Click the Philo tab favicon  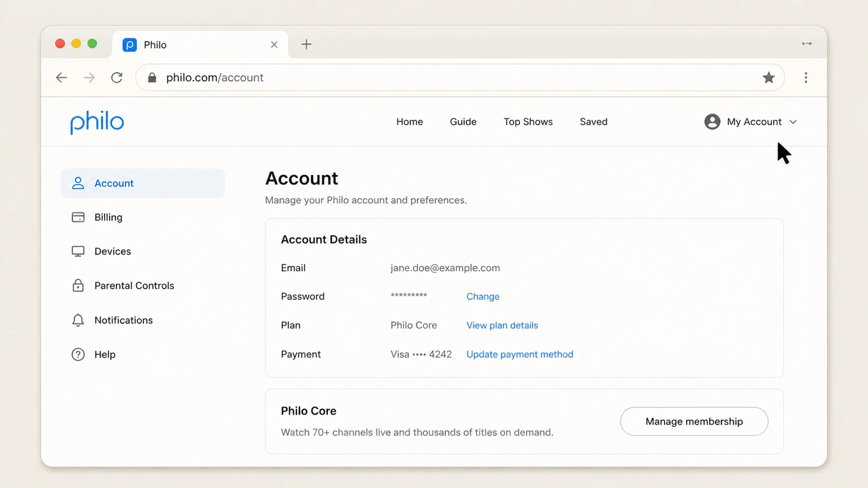(x=129, y=45)
